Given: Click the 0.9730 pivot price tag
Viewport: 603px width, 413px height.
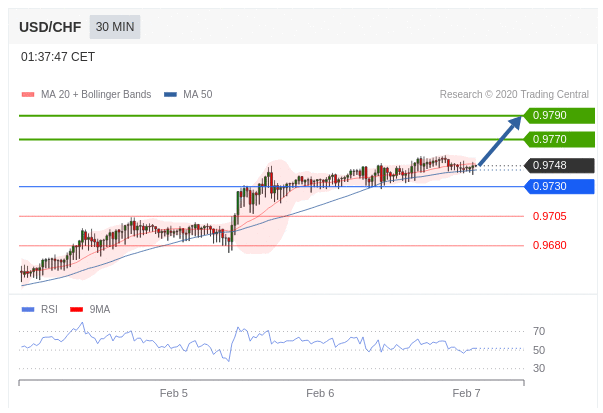Looking at the screenshot, I should coord(560,187).
